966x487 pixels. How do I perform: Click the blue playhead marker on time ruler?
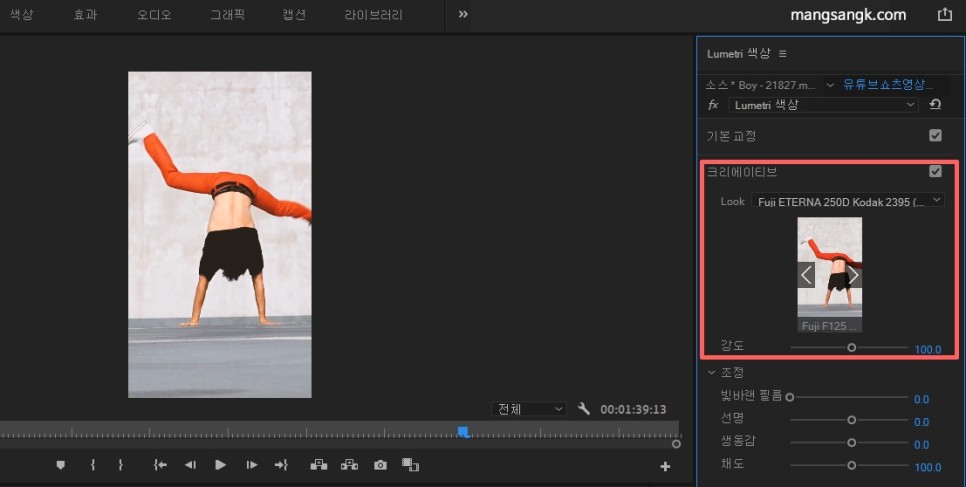(x=463, y=432)
